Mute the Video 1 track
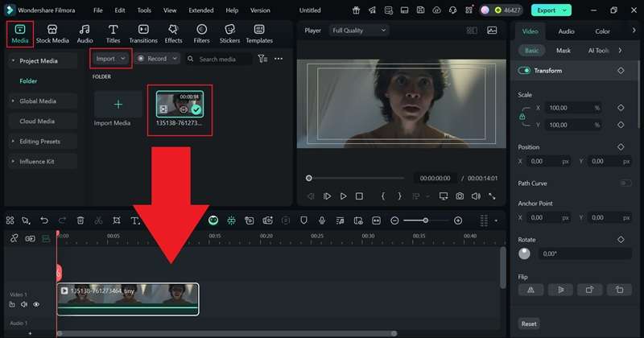The width and height of the screenshot is (644, 338). tap(24, 304)
